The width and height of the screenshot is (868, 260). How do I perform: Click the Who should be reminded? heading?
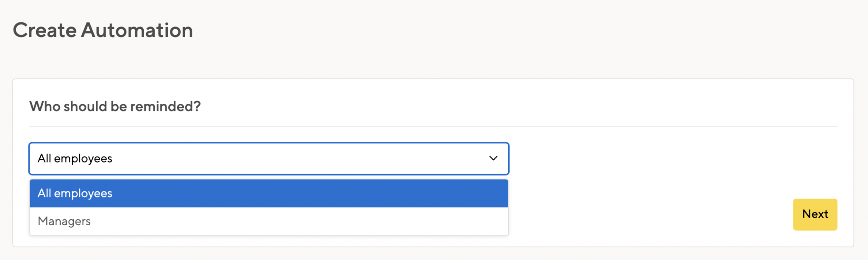tap(115, 106)
